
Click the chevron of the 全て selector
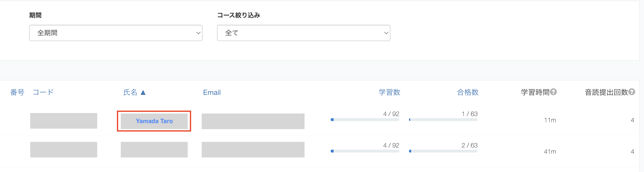coord(386,33)
